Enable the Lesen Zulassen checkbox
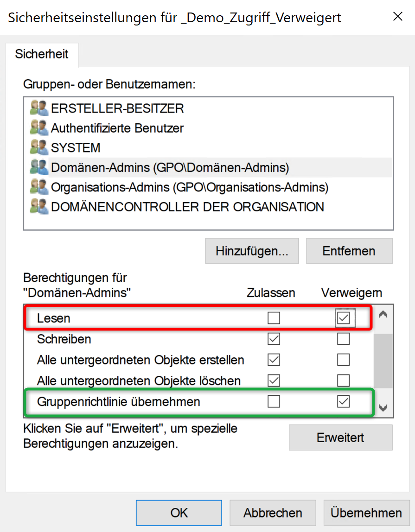Image resolution: width=415 pixels, height=532 pixels. 274,318
